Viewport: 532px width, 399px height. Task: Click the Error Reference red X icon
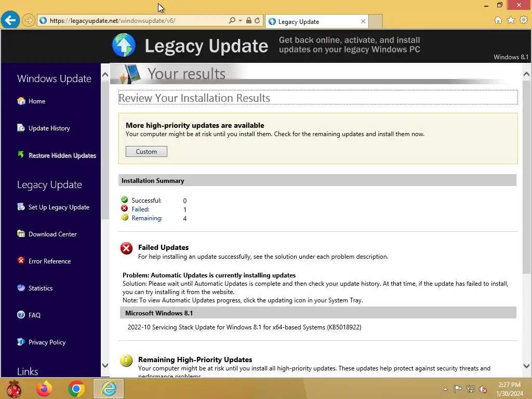click(21, 261)
